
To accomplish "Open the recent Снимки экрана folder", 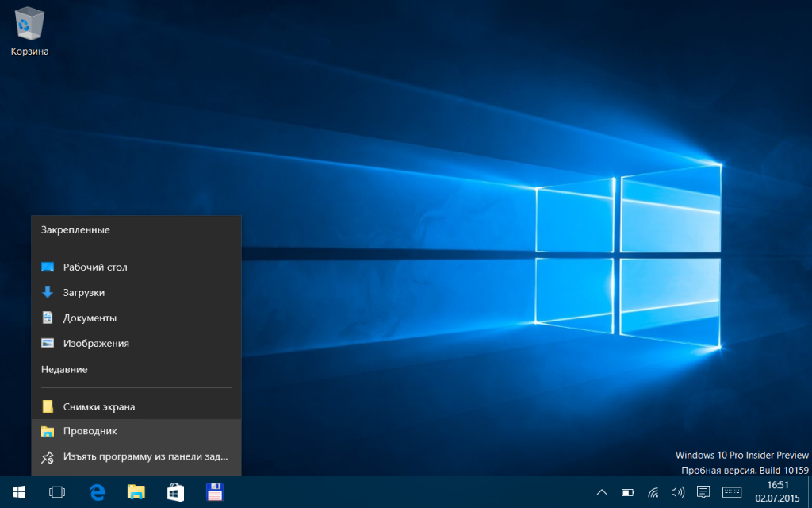I will point(99,406).
